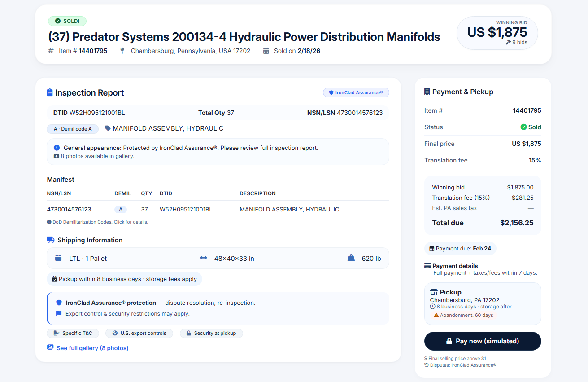This screenshot has height=382, width=588.
Task: Open the U.S. export controls chip
Action: 139,333
